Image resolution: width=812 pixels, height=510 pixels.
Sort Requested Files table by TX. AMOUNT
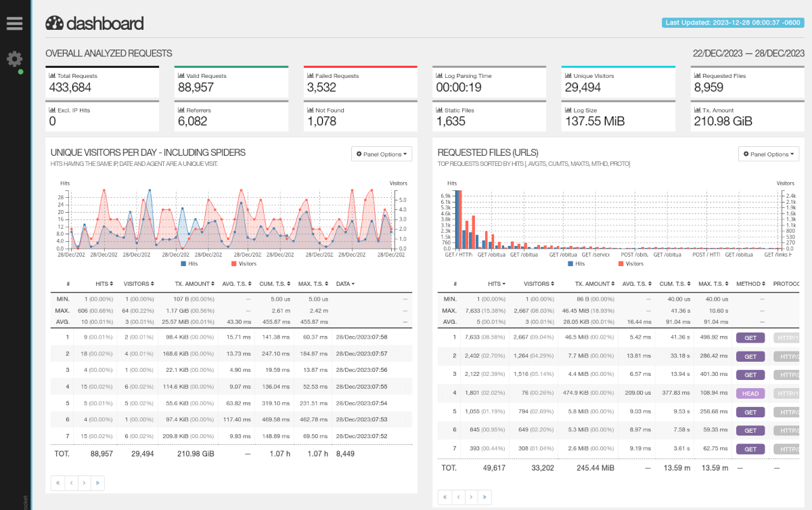(595, 284)
